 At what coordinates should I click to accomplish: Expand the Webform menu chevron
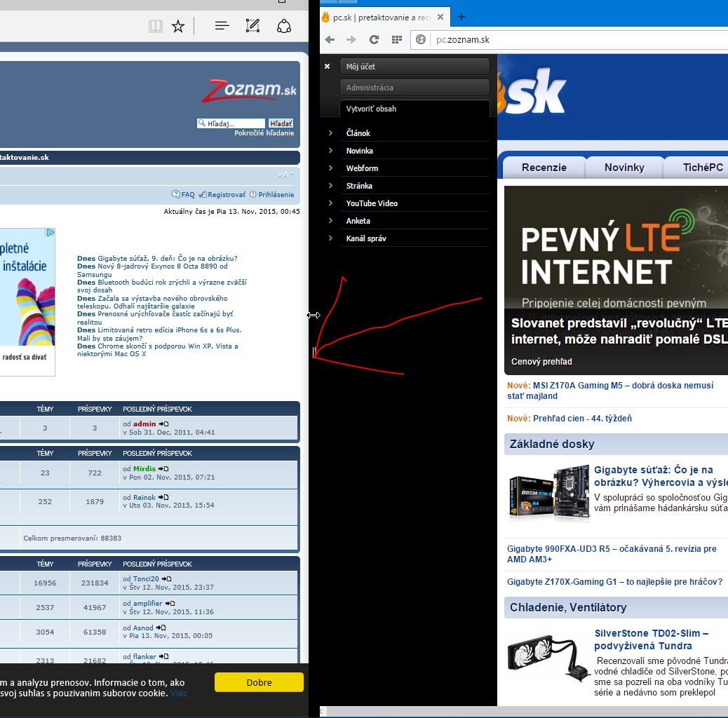tap(330, 168)
